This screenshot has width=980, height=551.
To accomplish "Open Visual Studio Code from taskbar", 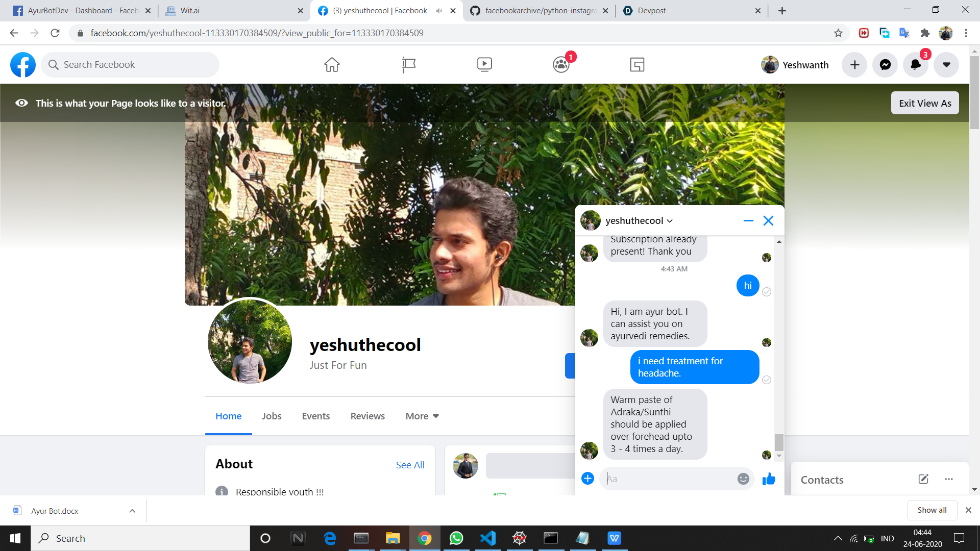I will point(487,538).
